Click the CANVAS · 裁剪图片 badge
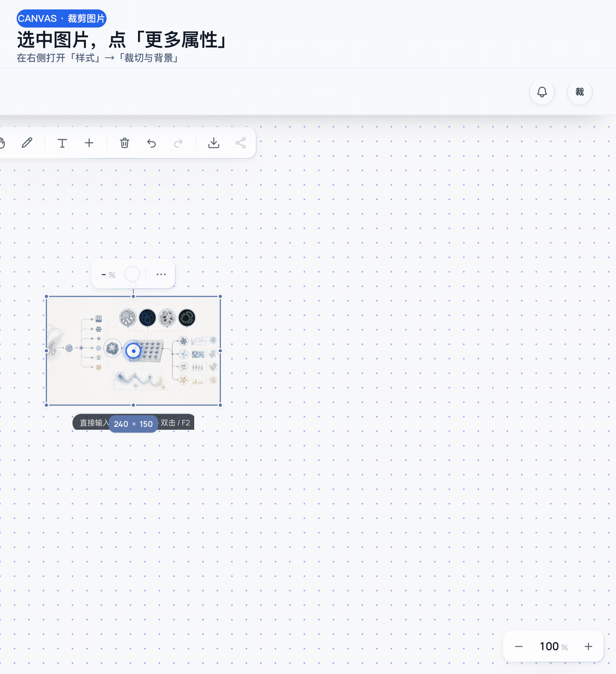This screenshot has height=674, width=616. [x=62, y=18]
